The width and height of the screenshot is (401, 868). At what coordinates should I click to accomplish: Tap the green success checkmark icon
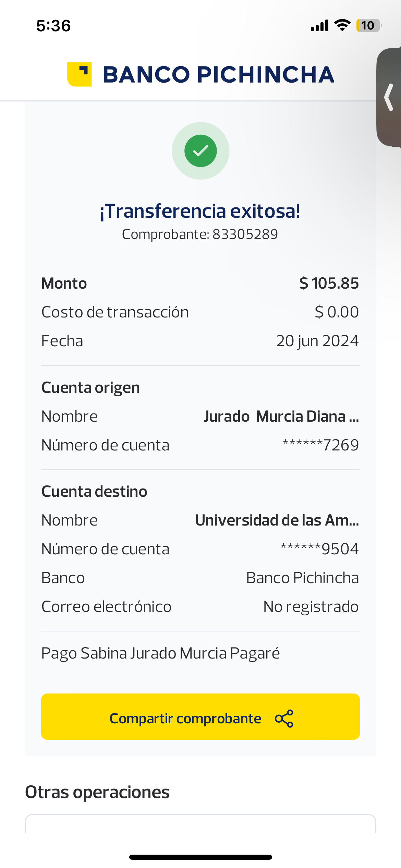pos(200,151)
